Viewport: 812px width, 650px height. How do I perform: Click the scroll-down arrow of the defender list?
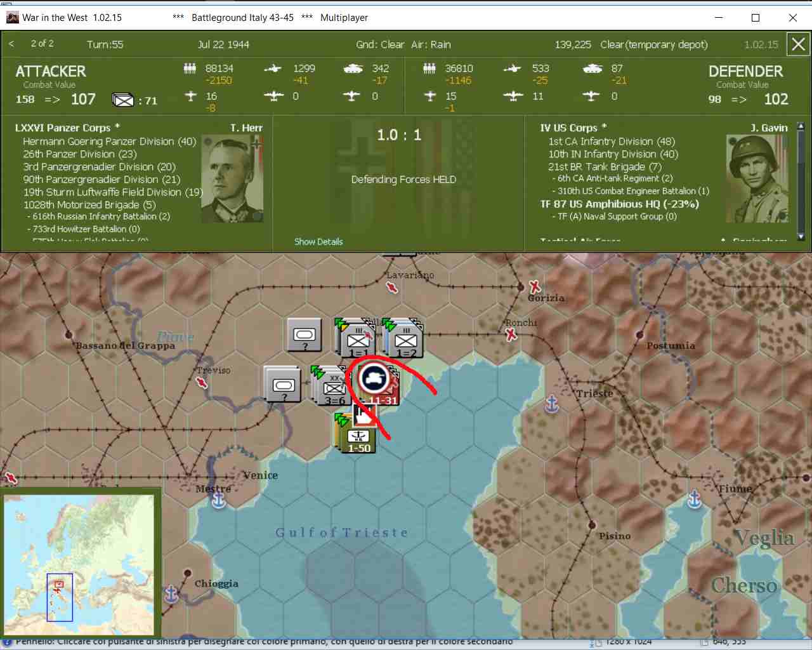[x=801, y=237]
